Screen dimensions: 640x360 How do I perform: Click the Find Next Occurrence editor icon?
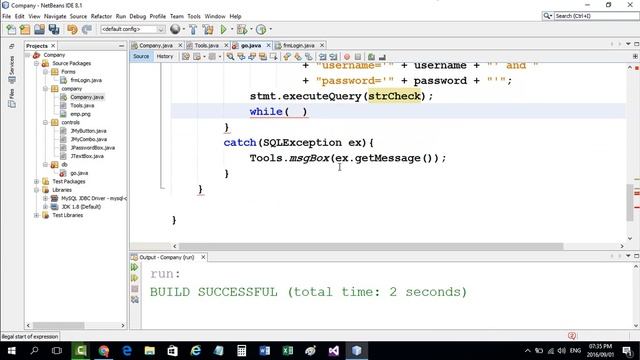[252, 57]
